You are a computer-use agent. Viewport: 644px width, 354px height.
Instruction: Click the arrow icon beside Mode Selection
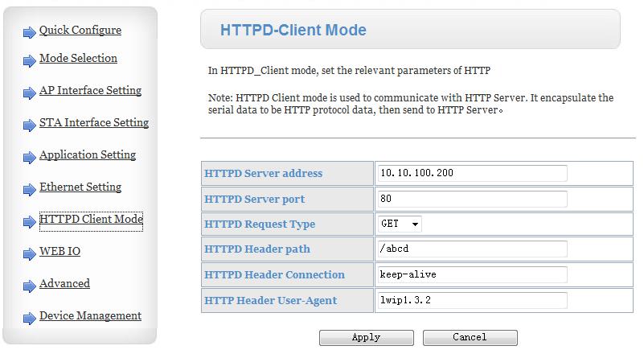tap(30, 61)
